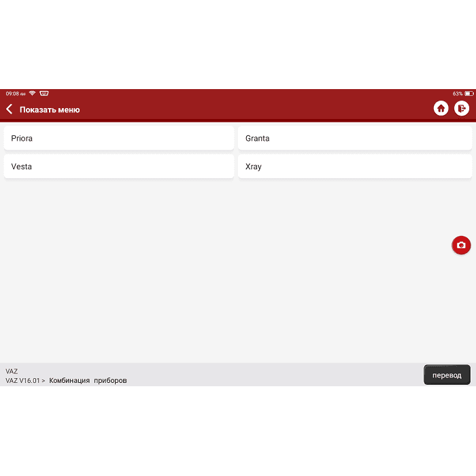Choose the Xray model
Screen dimensions: 476x476
354,167
